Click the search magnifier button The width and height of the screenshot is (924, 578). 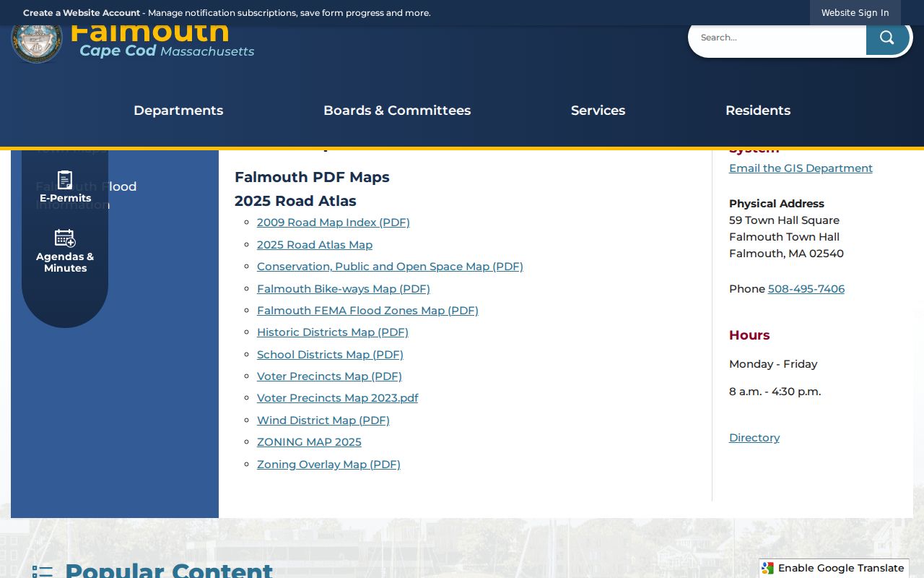pyautogui.click(x=887, y=38)
